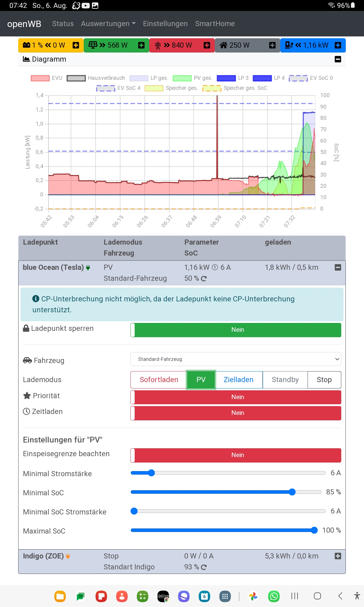Image resolution: width=364 pixels, height=607 pixels.
Task: Toggle Speicher ges. SoC legend entry
Action: click(x=235, y=88)
